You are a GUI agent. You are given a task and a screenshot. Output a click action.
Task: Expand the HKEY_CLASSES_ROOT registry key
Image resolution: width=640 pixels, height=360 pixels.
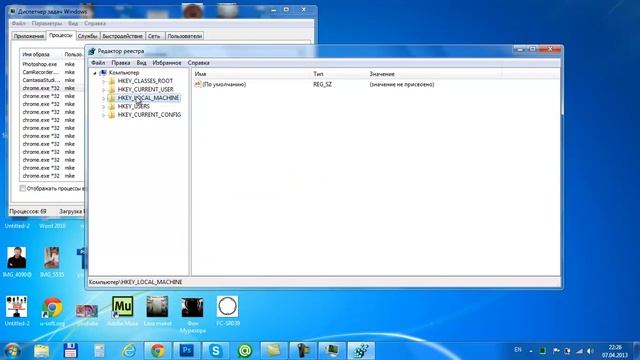[x=103, y=81]
